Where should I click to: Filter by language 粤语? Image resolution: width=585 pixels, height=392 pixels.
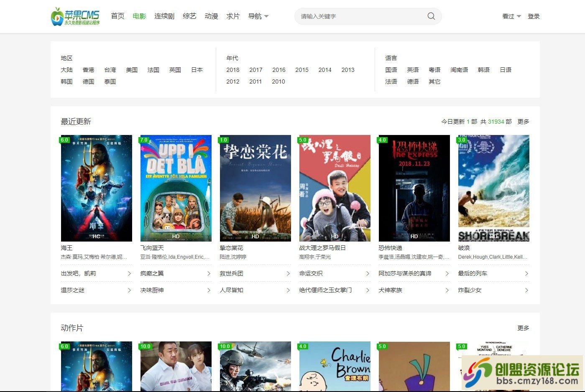434,70
